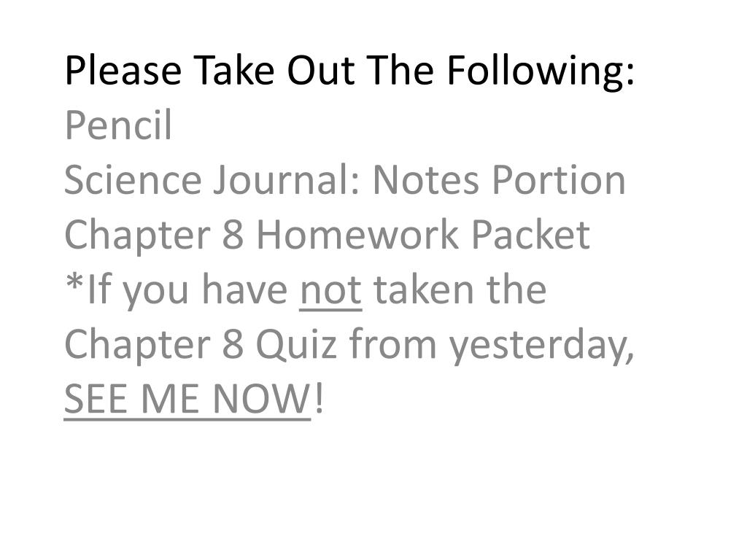Click the word "Following:" in the heading

coord(541,71)
